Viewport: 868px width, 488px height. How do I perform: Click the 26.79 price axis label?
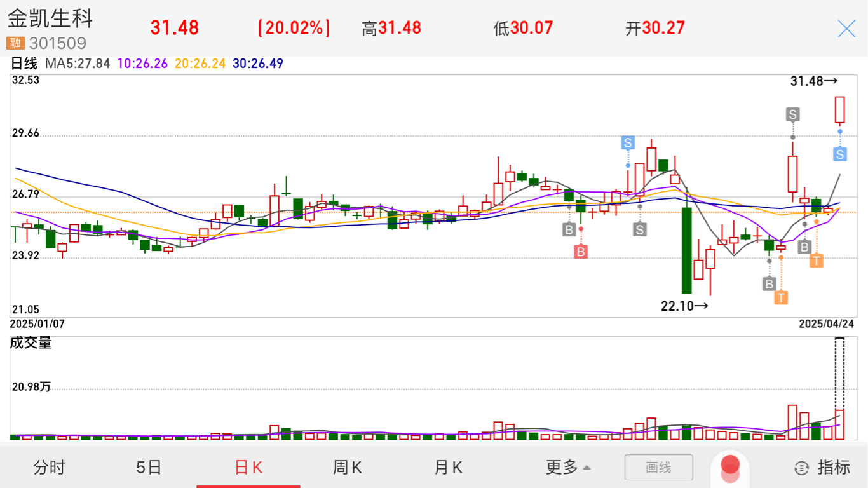tap(25, 194)
